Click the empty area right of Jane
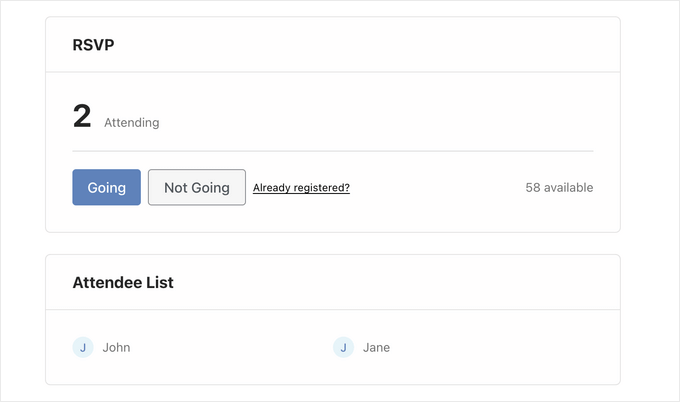This screenshot has height=402, width=680. coord(500,348)
